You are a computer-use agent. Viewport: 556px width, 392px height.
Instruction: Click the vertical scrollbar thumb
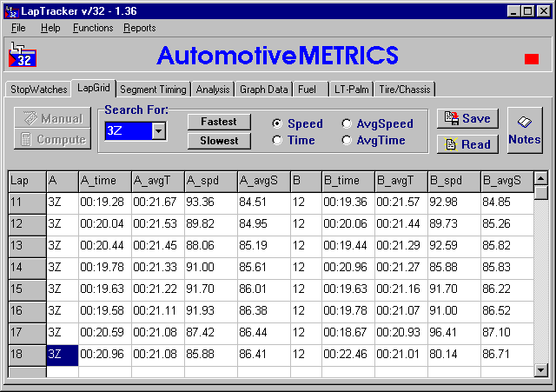(540, 193)
